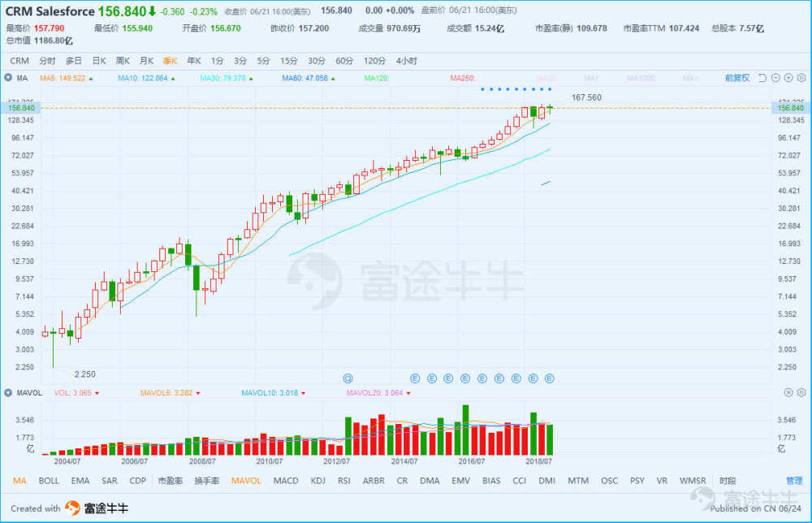Image resolution: width=812 pixels, height=523 pixels.
Task: Toggle the MACD indicator
Action: click(286, 481)
